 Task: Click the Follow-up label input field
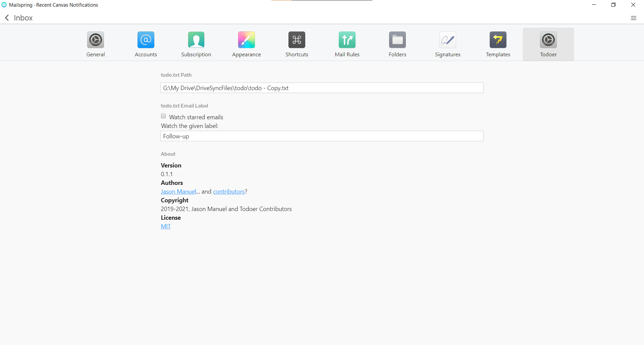[322, 136]
